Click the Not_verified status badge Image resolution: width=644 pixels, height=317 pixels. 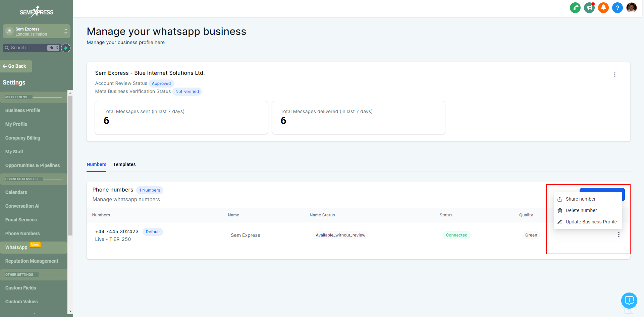pos(187,92)
